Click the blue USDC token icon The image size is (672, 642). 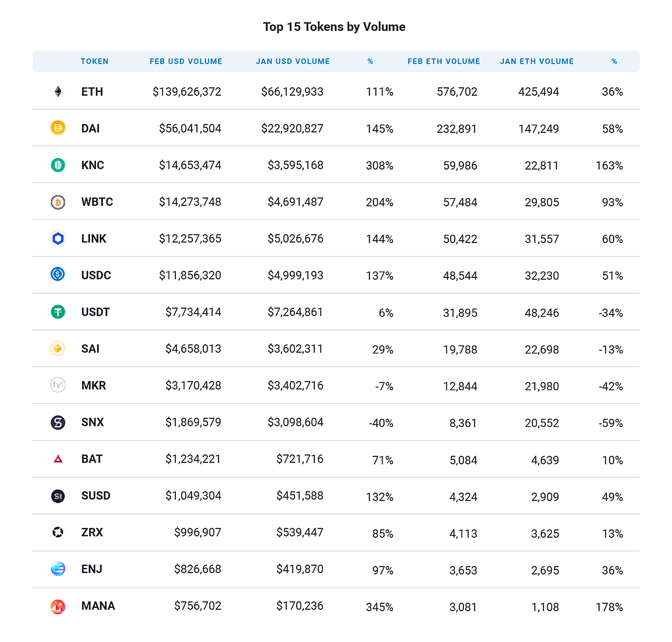[x=58, y=274]
